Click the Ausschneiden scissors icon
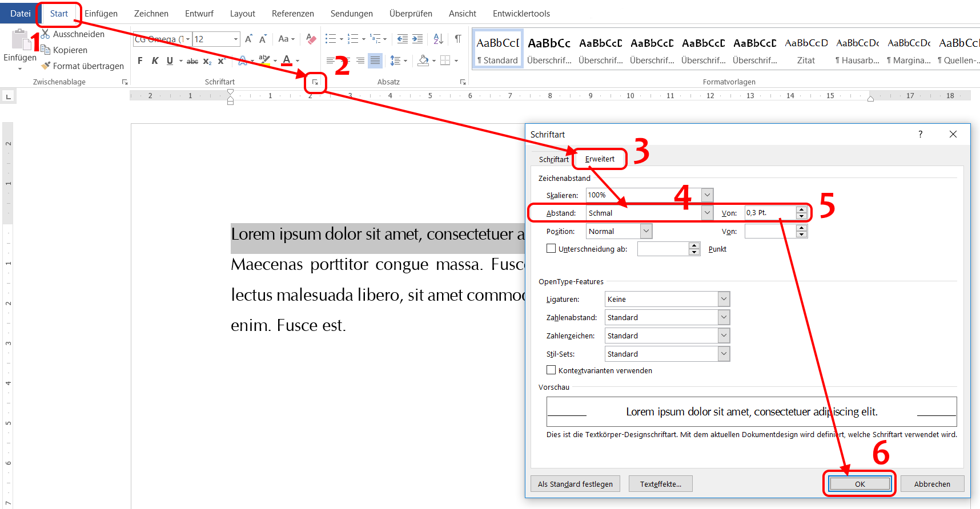Viewport: 980px width, 509px height. coord(46,34)
